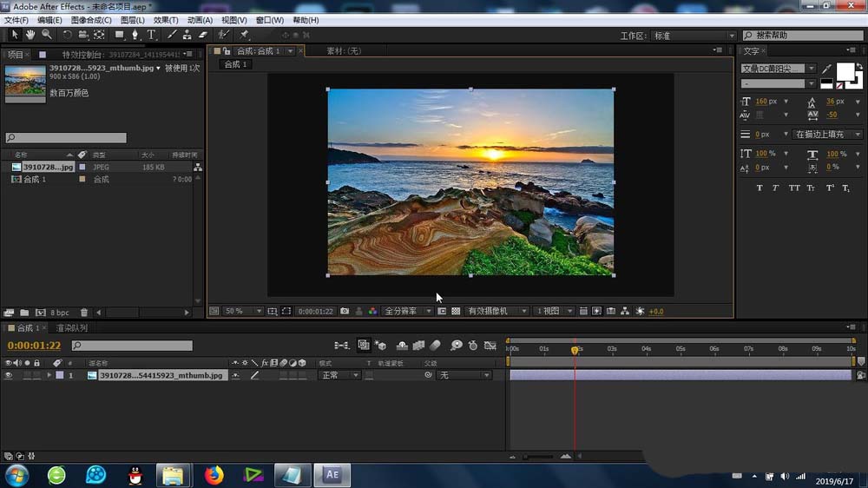868x488 pixels.
Task: Open the 50% magnification dropdown
Action: click(244, 311)
